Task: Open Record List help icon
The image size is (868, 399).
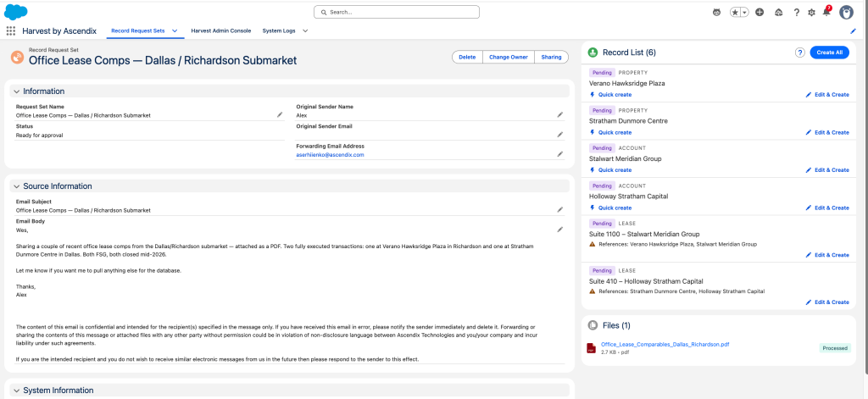Action: [799, 53]
